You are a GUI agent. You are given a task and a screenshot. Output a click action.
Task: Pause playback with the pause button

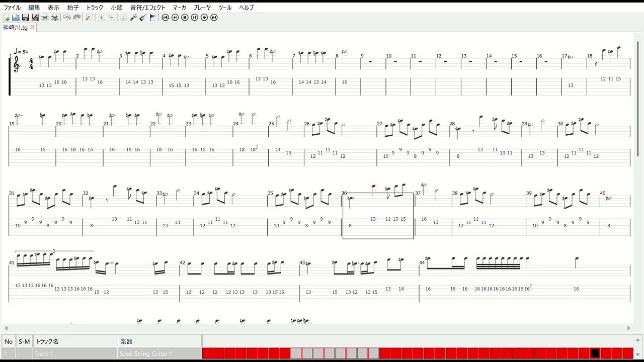click(x=195, y=18)
